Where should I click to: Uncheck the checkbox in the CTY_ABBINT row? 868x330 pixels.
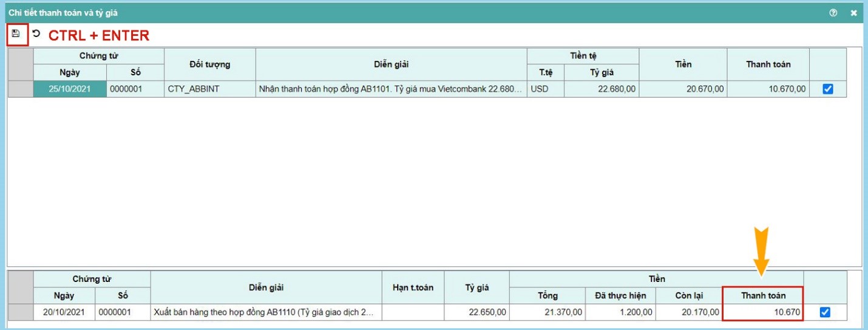(827, 89)
